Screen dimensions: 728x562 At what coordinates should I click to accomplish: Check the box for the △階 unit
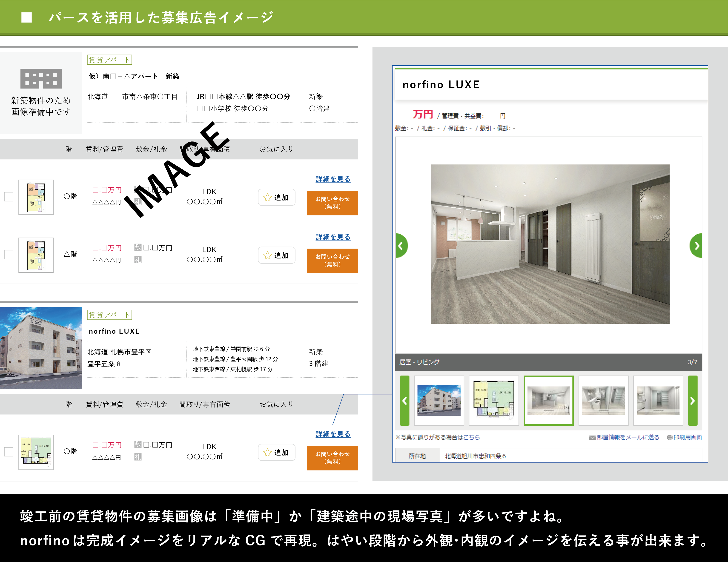point(9,255)
